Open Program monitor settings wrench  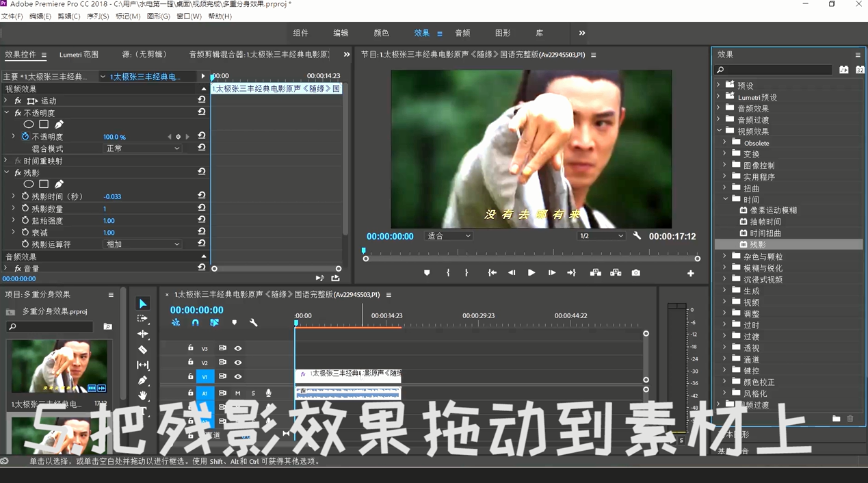[x=637, y=236]
